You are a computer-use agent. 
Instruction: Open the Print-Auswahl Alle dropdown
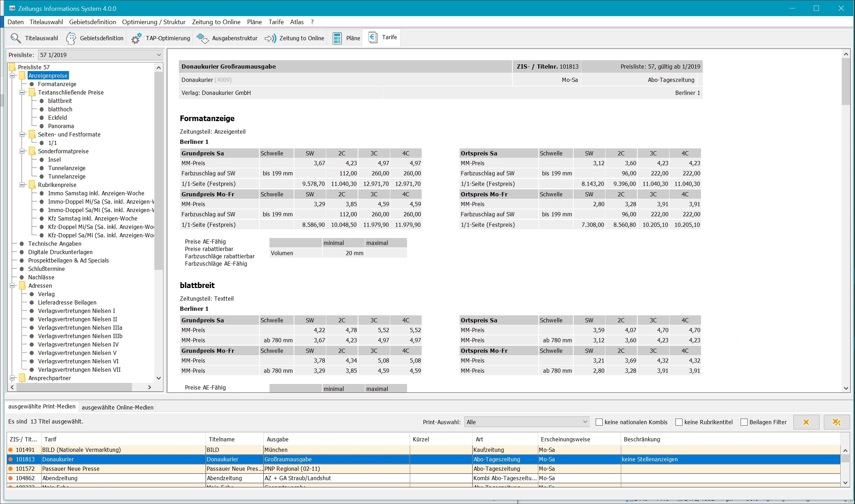(x=585, y=422)
